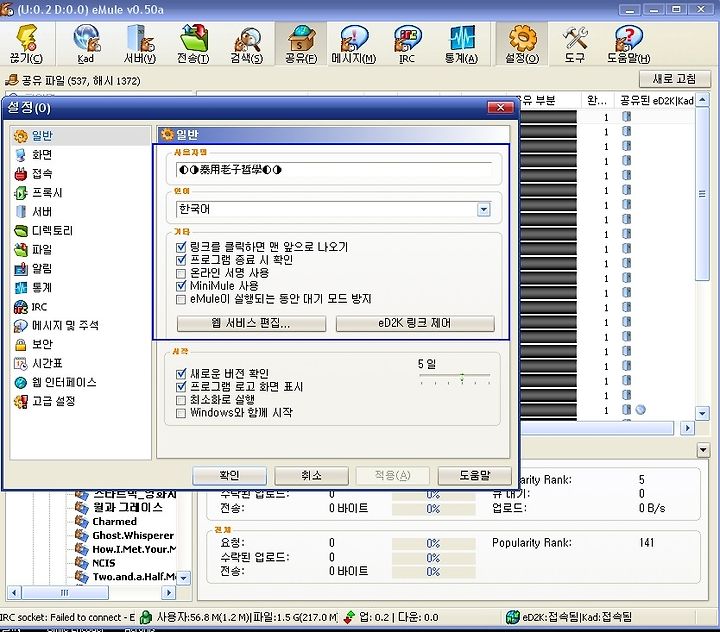Click upload/download speed arrows icon in status bar
Image resolution: width=720 pixels, height=632 pixels.
(349, 617)
